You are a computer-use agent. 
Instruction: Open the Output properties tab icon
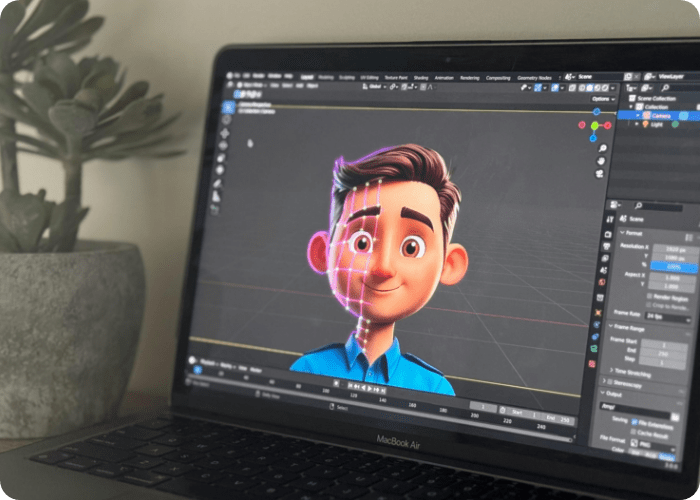pyautogui.click(x=607, y=246)
